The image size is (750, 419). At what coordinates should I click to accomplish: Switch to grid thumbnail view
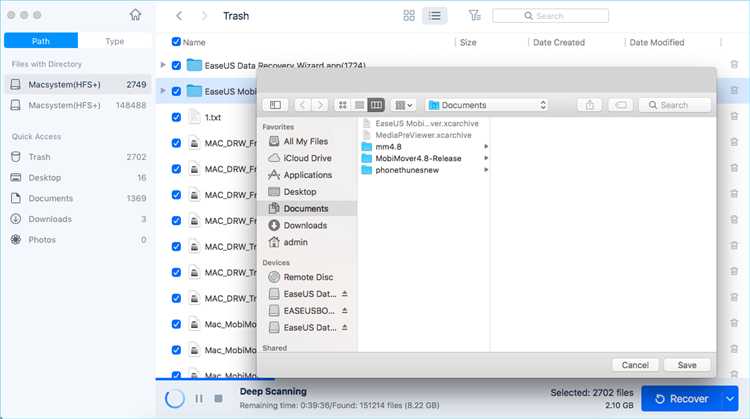(409, 16)
